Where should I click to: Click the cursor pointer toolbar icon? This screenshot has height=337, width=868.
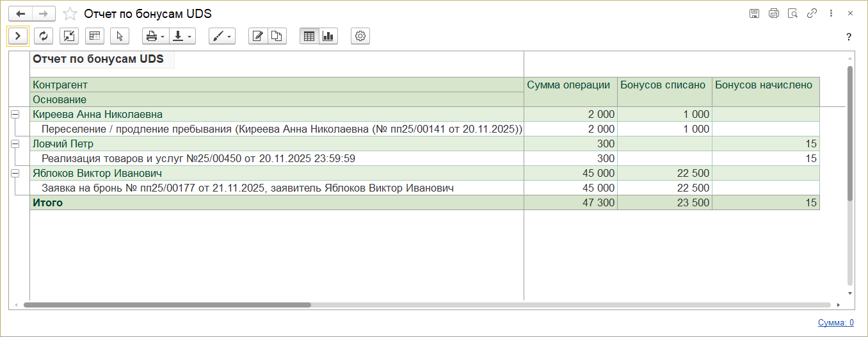120,37
